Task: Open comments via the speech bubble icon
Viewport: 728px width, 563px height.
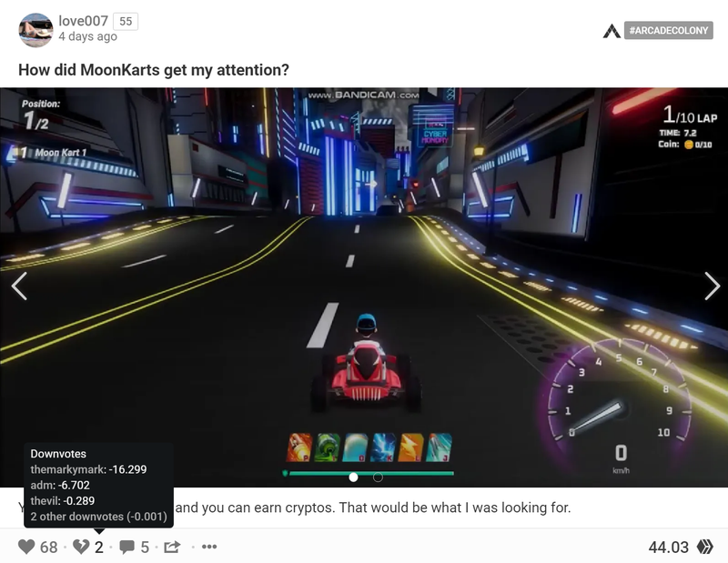Action: pyautogui.click(x=127, y=547)
